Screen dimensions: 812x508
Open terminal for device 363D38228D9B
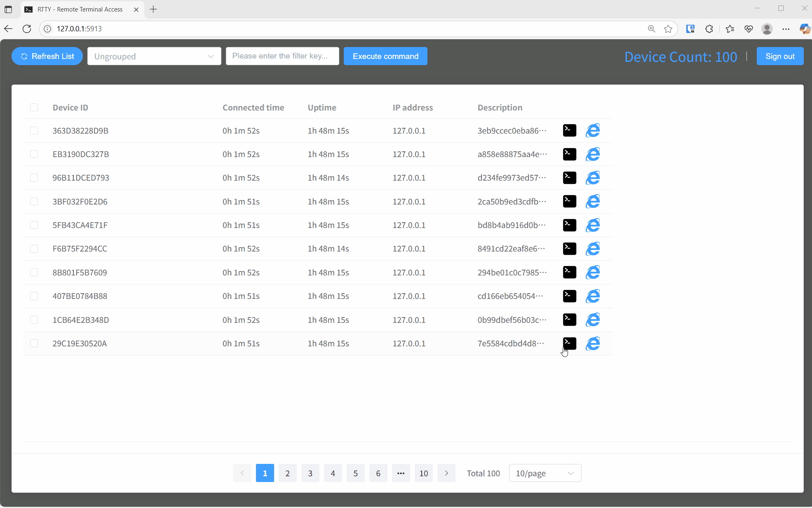[x=569, y=131]
